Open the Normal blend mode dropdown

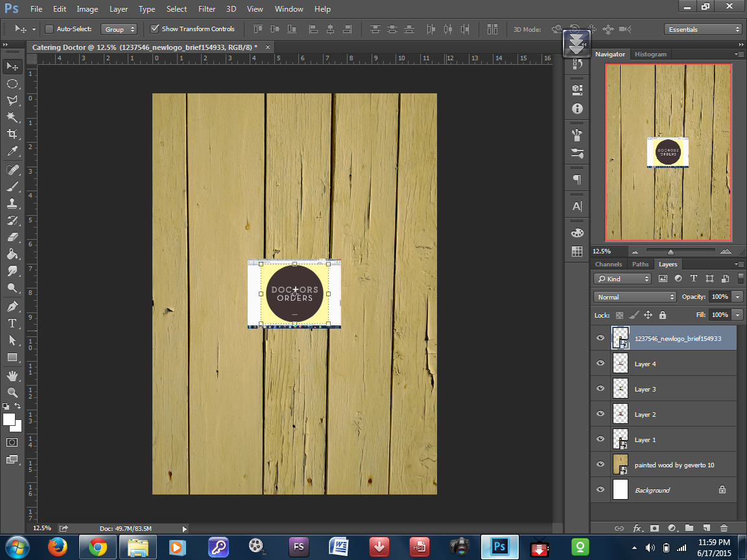pyautogui.click(x=634, y=297)
